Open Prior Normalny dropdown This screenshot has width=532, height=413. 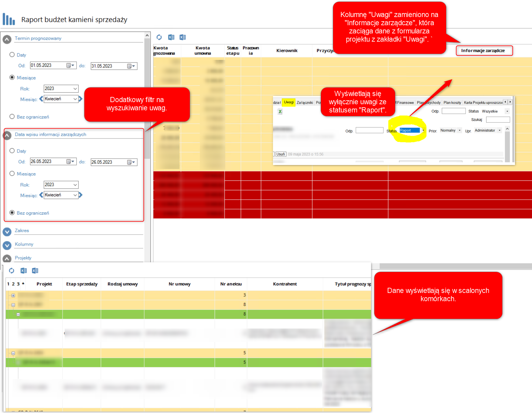pyautogui.click(x=460, y=130)
